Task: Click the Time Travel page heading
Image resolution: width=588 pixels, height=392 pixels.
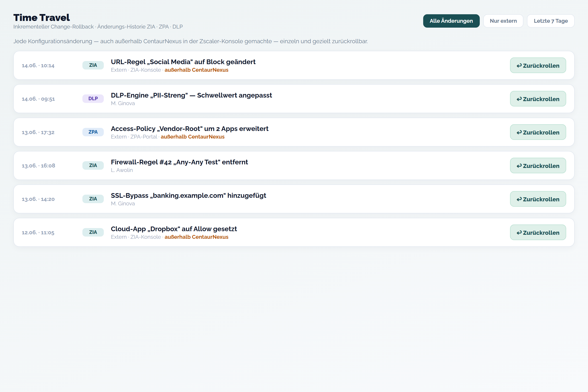Action: click(41, 18)
